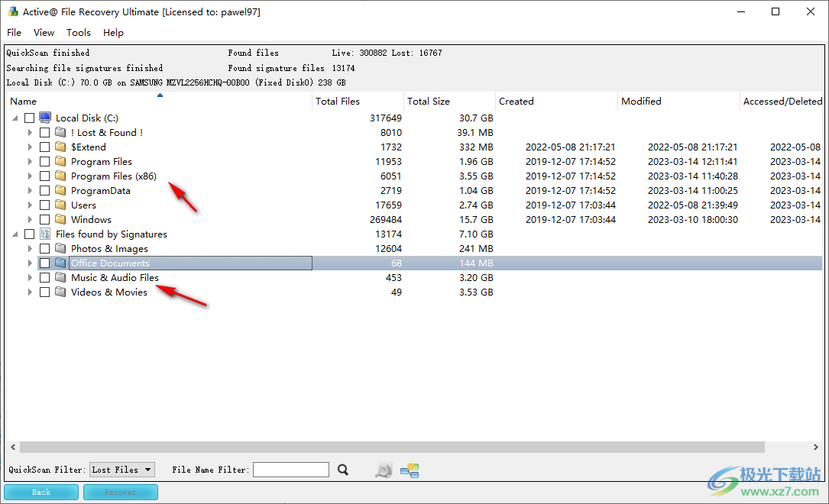Open the File menu
The image size is (829, 504).
coord(15,32)
